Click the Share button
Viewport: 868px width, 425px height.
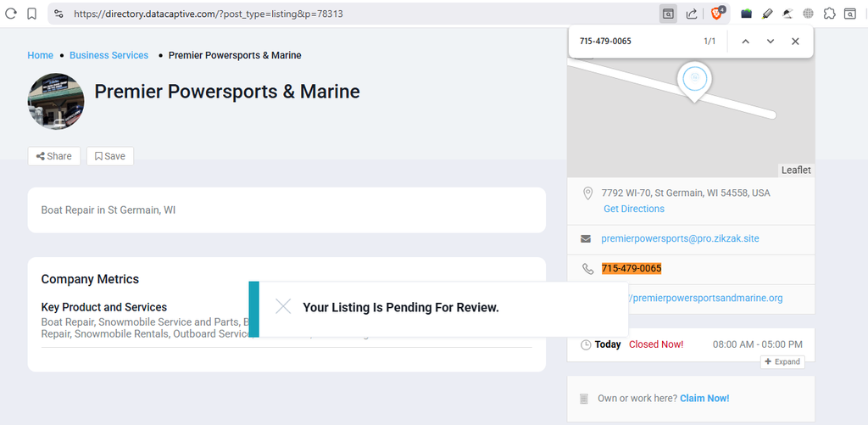(x=54, y=156)
